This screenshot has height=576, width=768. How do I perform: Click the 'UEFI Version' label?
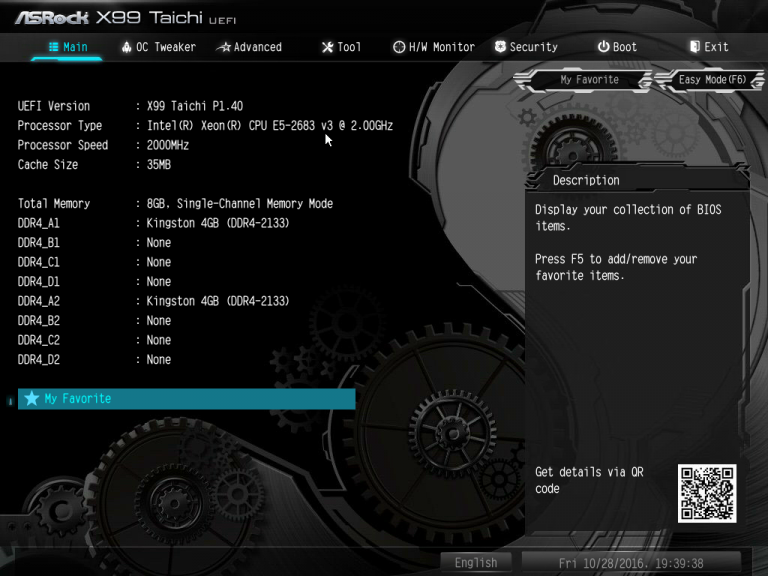pyautogui.click(x=54, y=106)
